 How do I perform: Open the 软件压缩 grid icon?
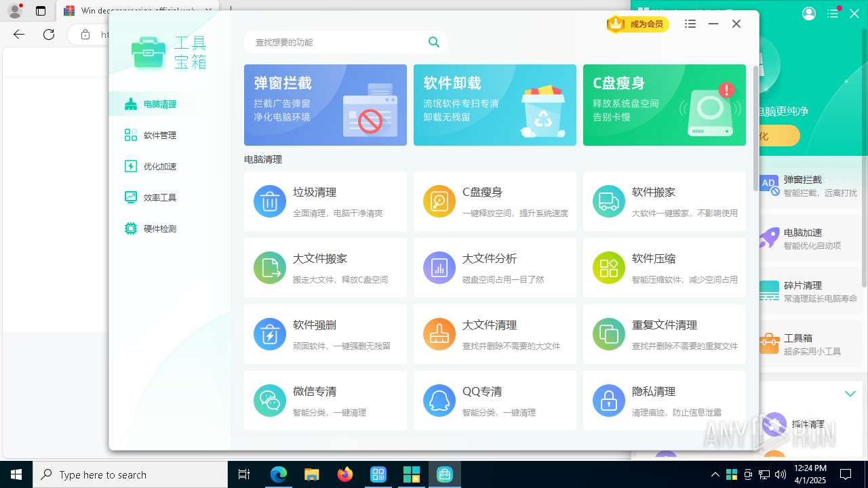(609, 268)
